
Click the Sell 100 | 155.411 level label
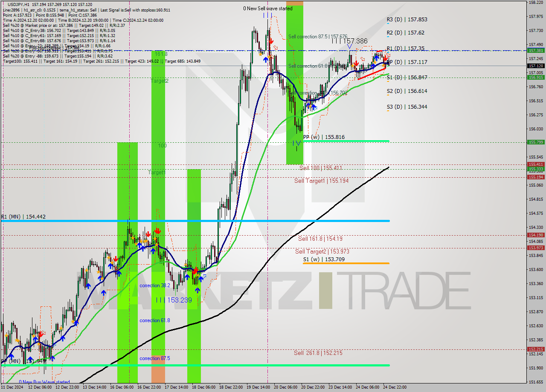pyautogui.click(x=321, y=168)
